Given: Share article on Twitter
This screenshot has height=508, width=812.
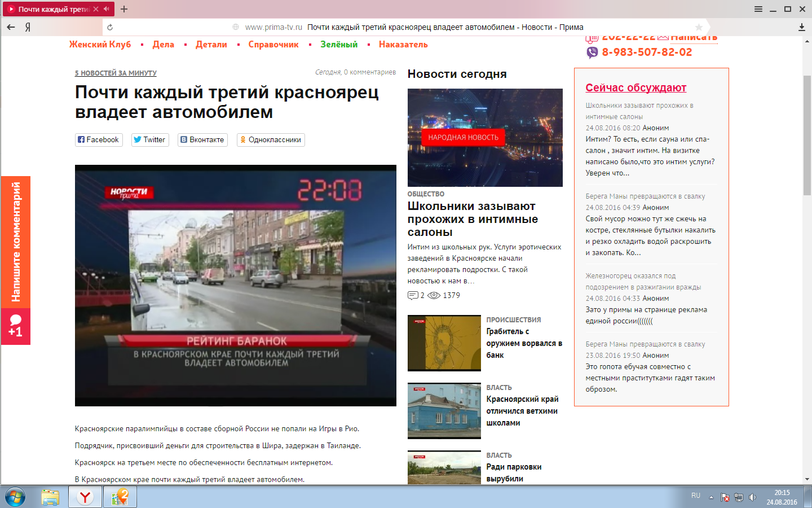Looking at the screenshot, I should point(150,139).
